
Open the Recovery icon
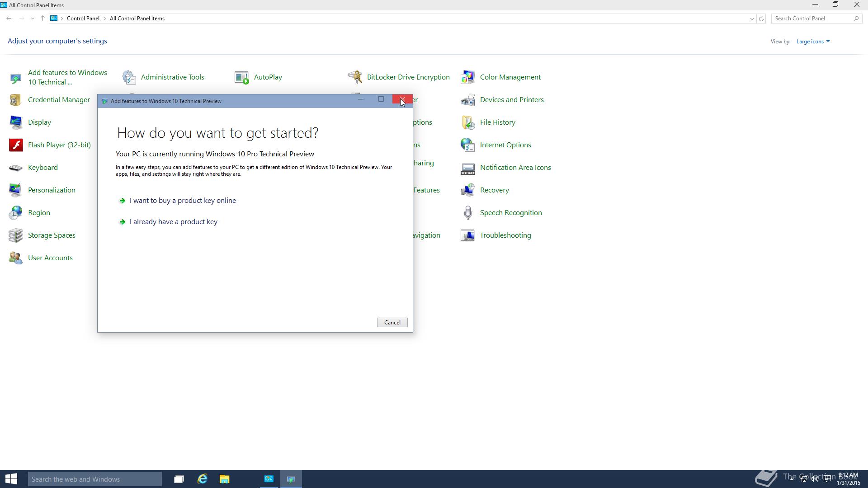[468, 190]
